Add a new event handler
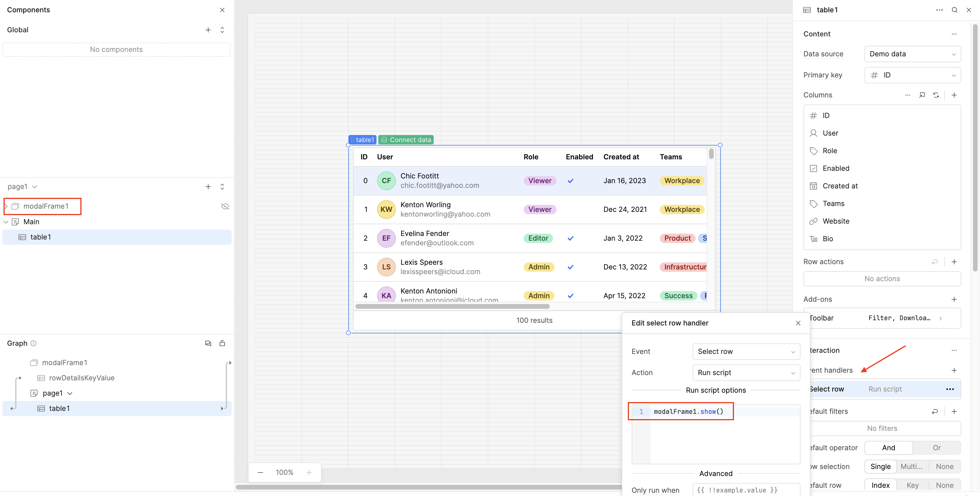 [x=954, y=370]
